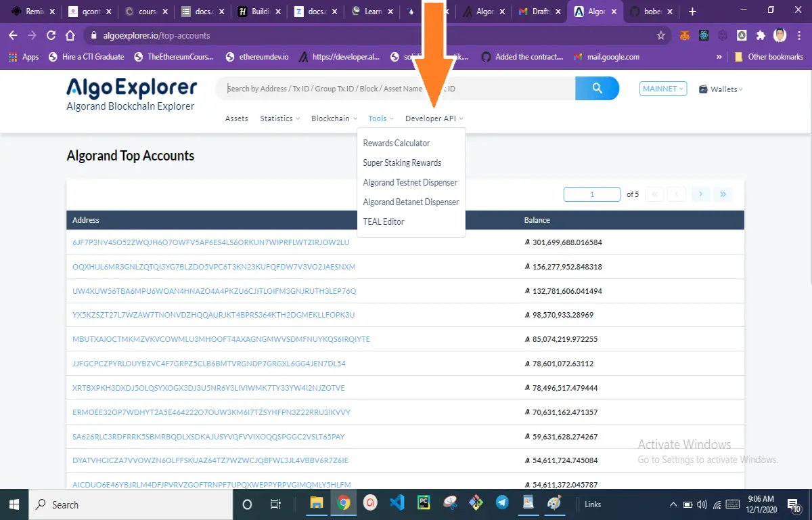
Task: Open Telegram from the taskbar
Action: [x=502, y=504]
